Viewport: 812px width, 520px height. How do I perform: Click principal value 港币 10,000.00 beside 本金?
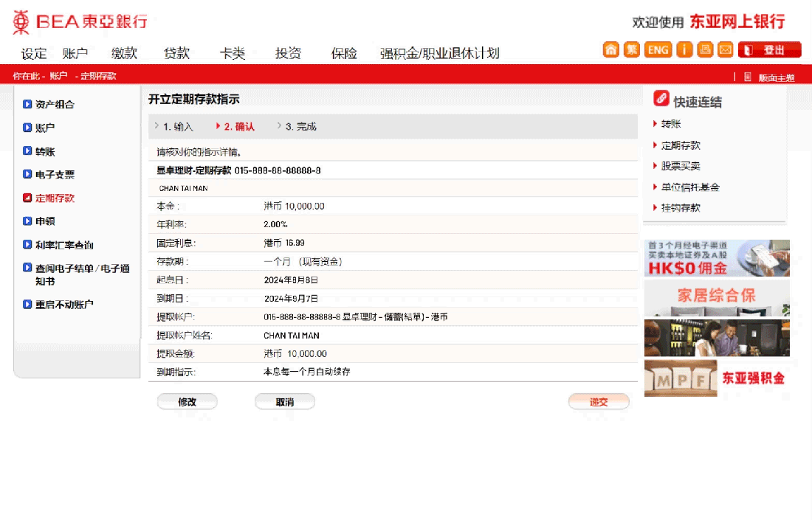tap(294, 206)
